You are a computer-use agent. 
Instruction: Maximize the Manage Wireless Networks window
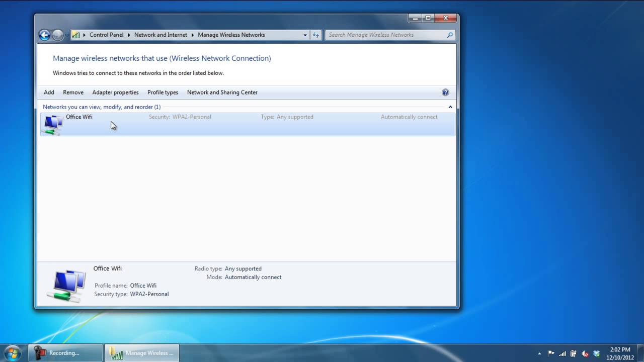click(428, 18)
